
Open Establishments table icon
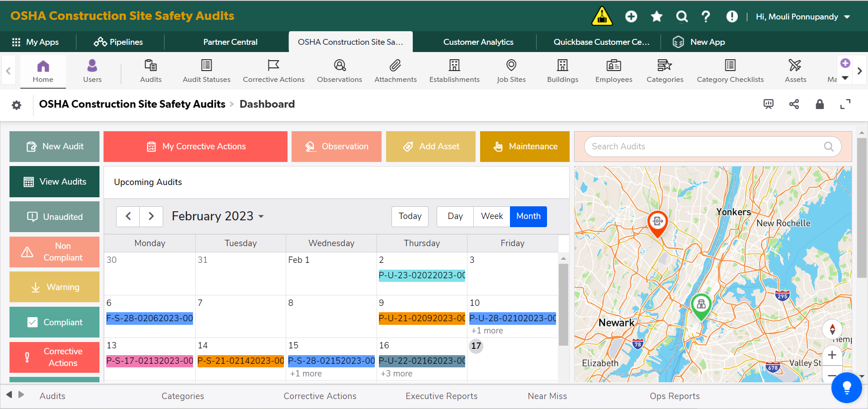click(x=454, y=71)
